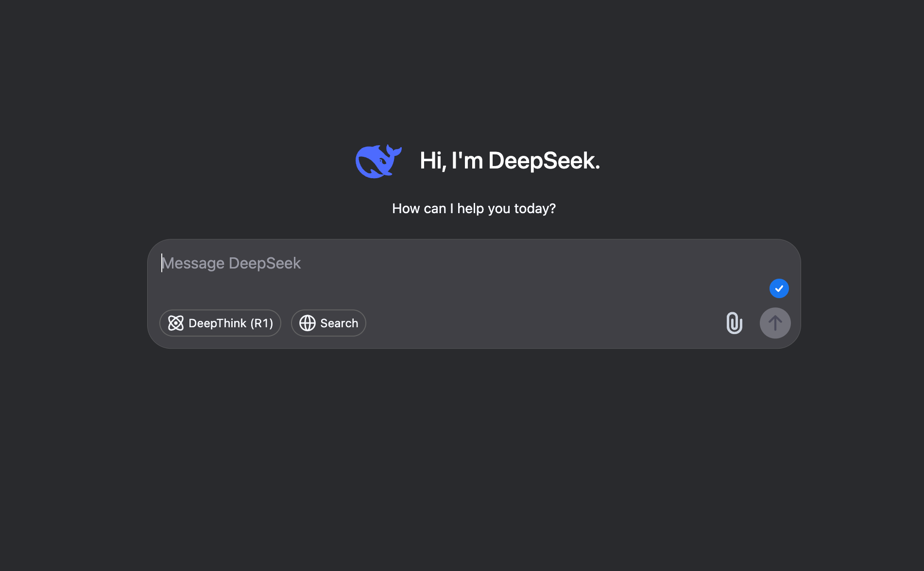924x571 pixels.
Task: Click the globe icon in Search button
Action: tap(307, 323)
